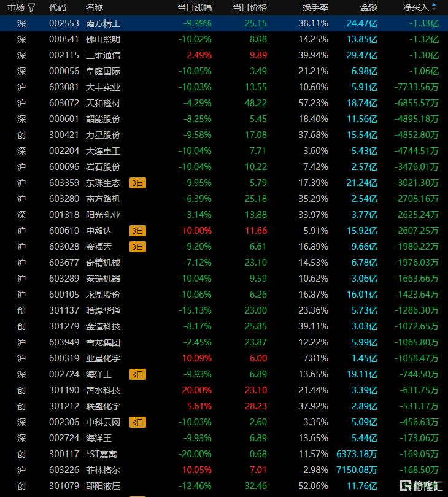Viewport: 448px width, 497px height.
Task: Click the 20.00% gain of 善水科技
Action: point(197,390)
